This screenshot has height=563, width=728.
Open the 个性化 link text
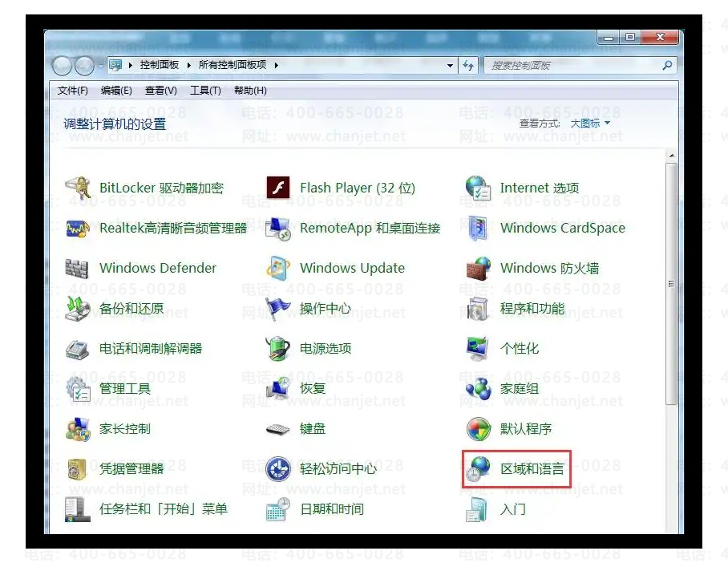click(520, 348)
